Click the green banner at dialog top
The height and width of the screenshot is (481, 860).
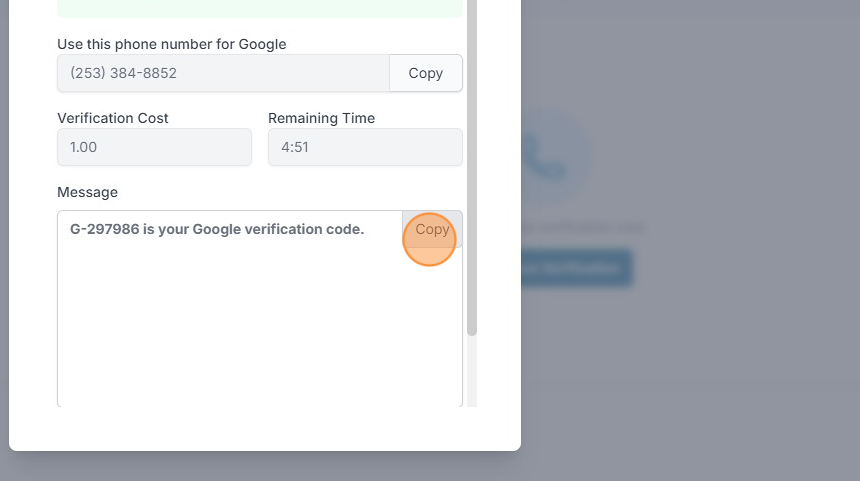pyautogui.click(x=260, y=9)
